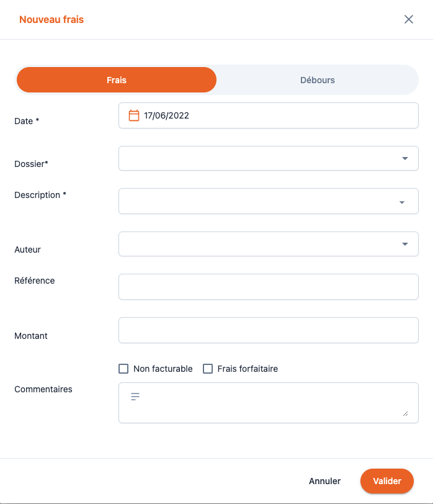Click the date value 17/06/2022
This screenshot has width=433, height=504.
[x=166, y=115]
